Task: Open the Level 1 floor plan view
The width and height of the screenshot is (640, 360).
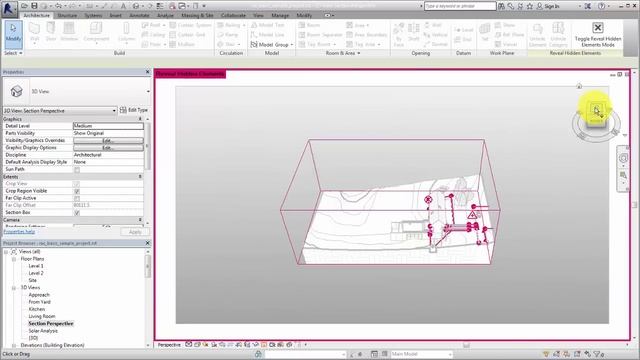Action: coord(36,266)
